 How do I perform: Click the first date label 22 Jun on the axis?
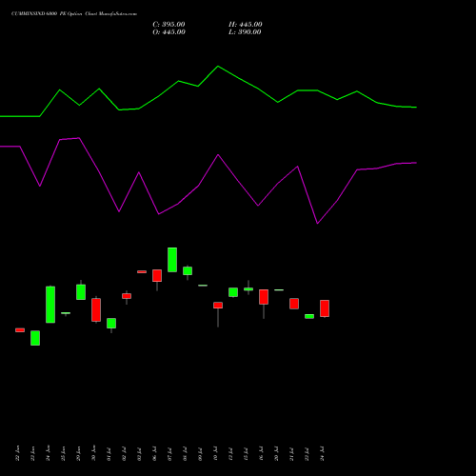coord(18,453)
